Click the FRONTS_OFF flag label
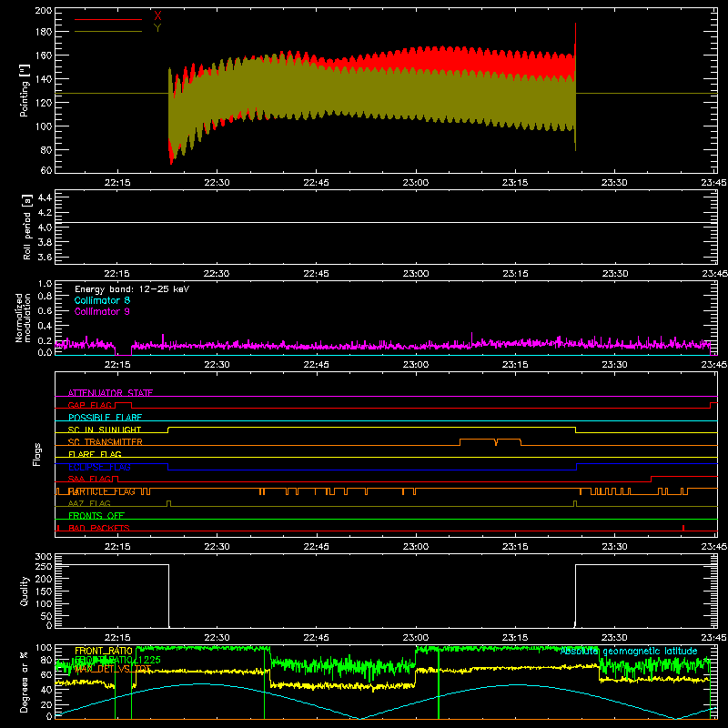Image resolution: width=728 pixels, height=728 pixels. pos(96,516)
